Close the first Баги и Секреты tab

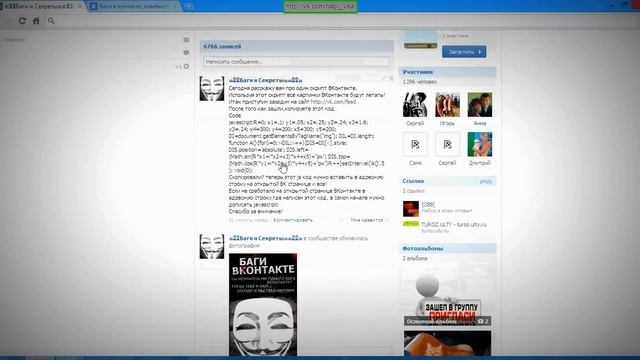point(80,6)
